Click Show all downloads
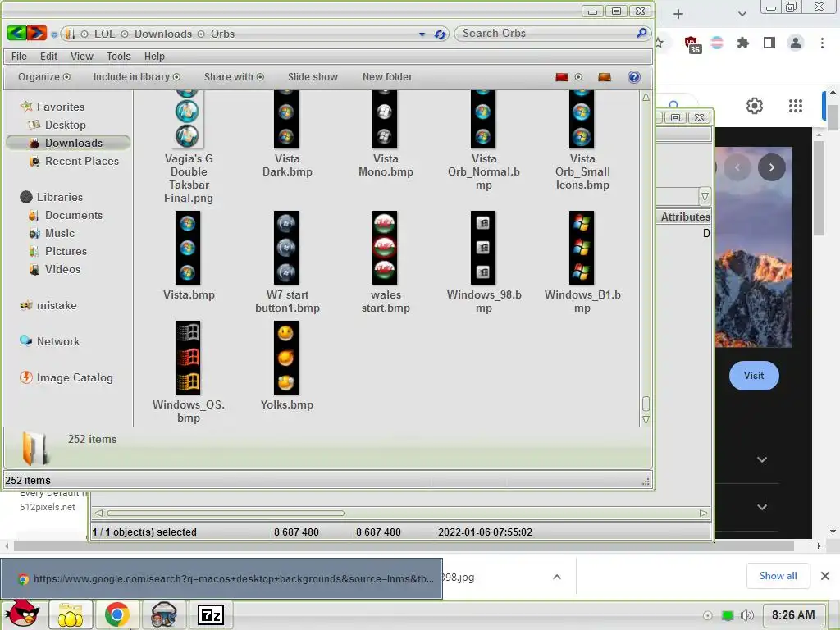The height and width of the screenshot is (630, 840). [x=778, y=576]
